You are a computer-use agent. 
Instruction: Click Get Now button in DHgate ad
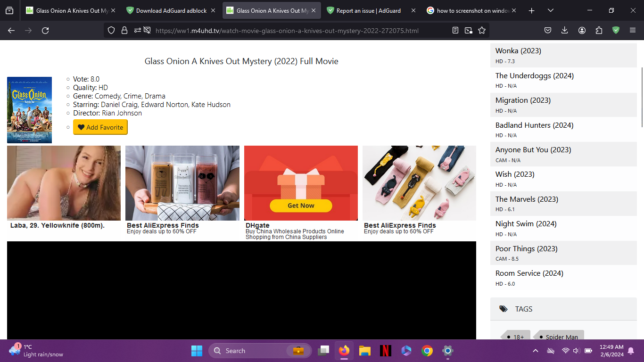[x=301, y=206]
